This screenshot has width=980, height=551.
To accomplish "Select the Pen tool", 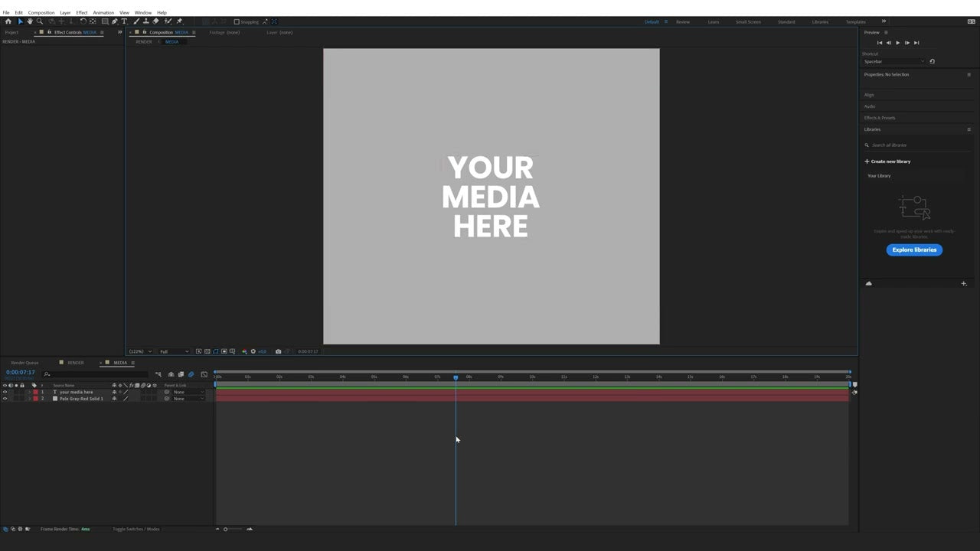I will pyautogui.click(x=114, y=21).
